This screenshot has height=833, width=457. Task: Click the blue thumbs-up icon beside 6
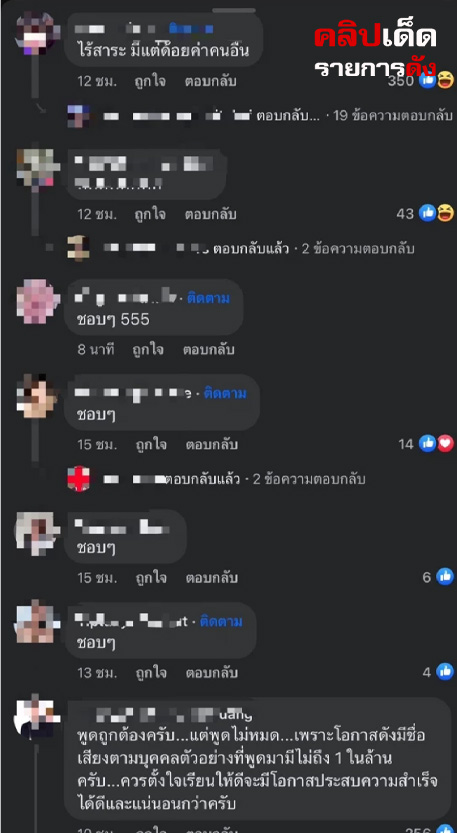tap(445, 576)
